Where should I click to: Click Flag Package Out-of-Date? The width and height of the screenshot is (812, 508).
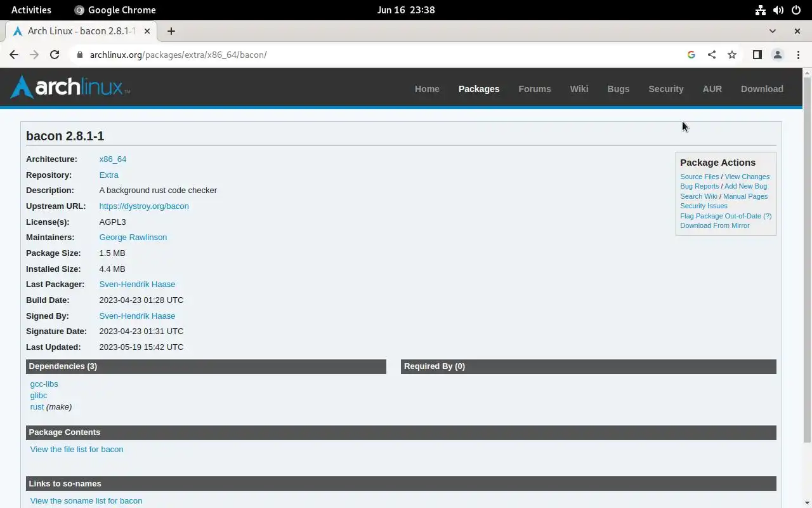tap(721, 216)
